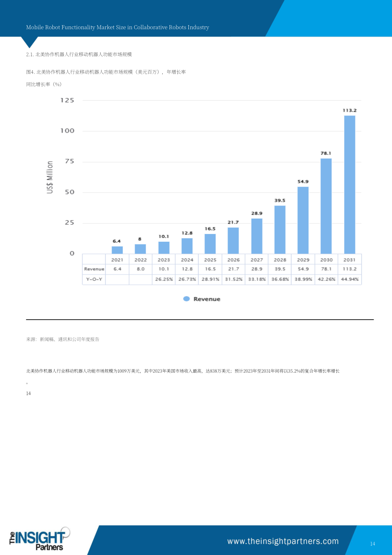Select the 2030 bar labeled 78.1
392x555 pixels.
point(326,206)
